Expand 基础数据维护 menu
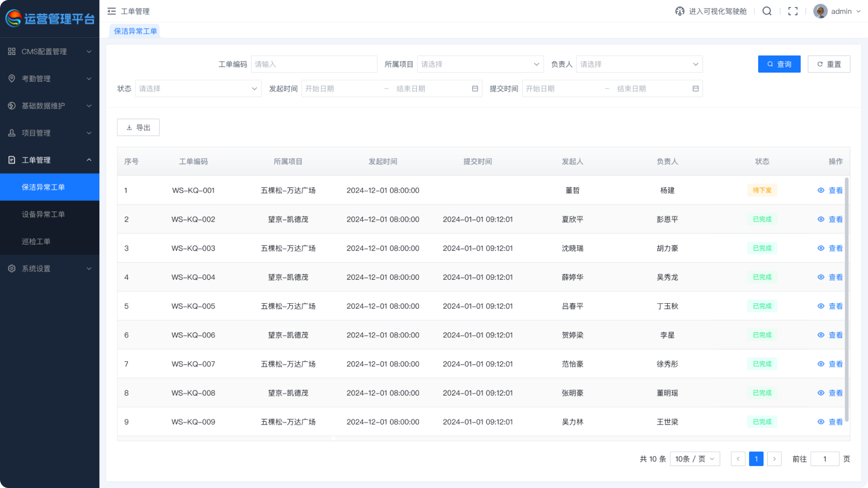The height and width of the screenshot is (488, 868). (89, 106)
